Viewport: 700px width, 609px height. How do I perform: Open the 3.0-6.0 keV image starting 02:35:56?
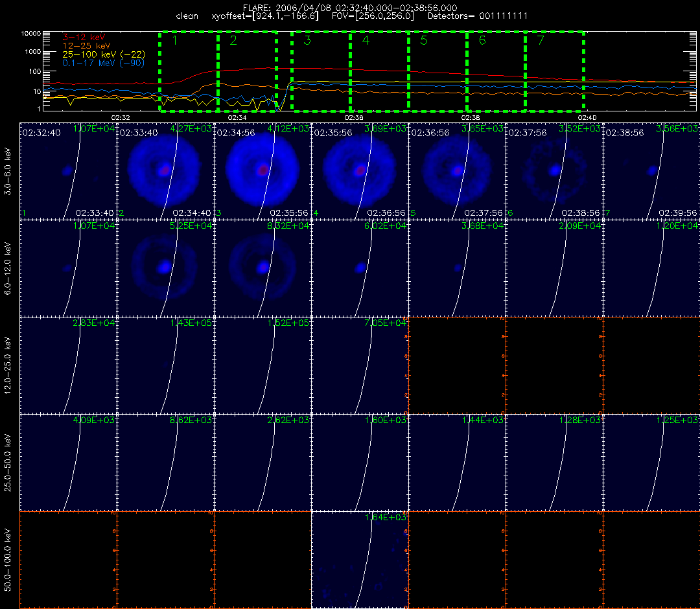[x=360, y=171]
